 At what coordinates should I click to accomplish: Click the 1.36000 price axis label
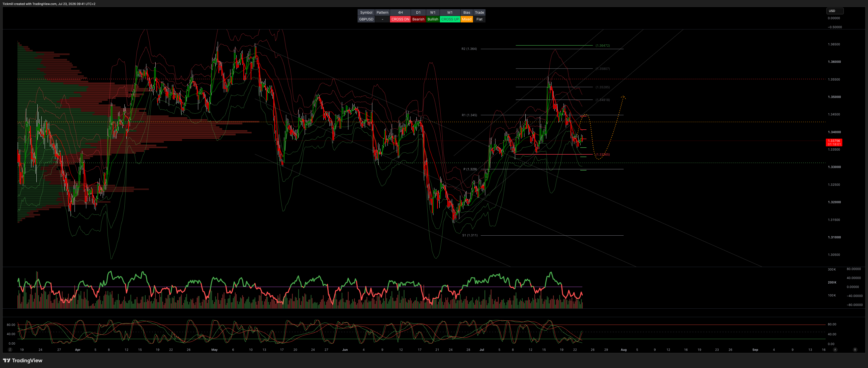click(x=834, y=62)
